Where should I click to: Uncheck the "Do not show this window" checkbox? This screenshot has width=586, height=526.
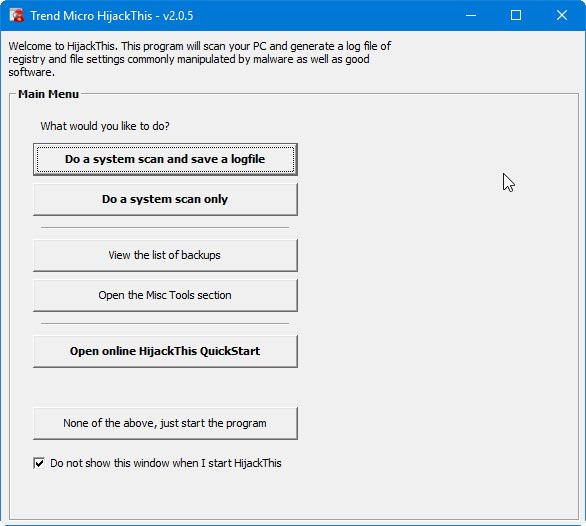tap(39, 463)
